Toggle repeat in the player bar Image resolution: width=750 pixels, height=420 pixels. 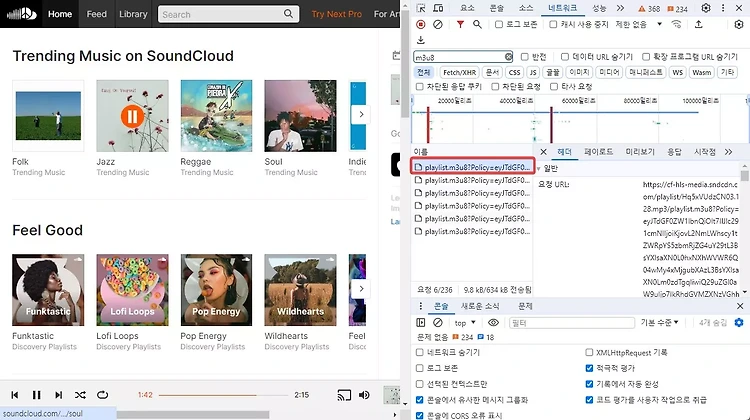click(102, 395)
